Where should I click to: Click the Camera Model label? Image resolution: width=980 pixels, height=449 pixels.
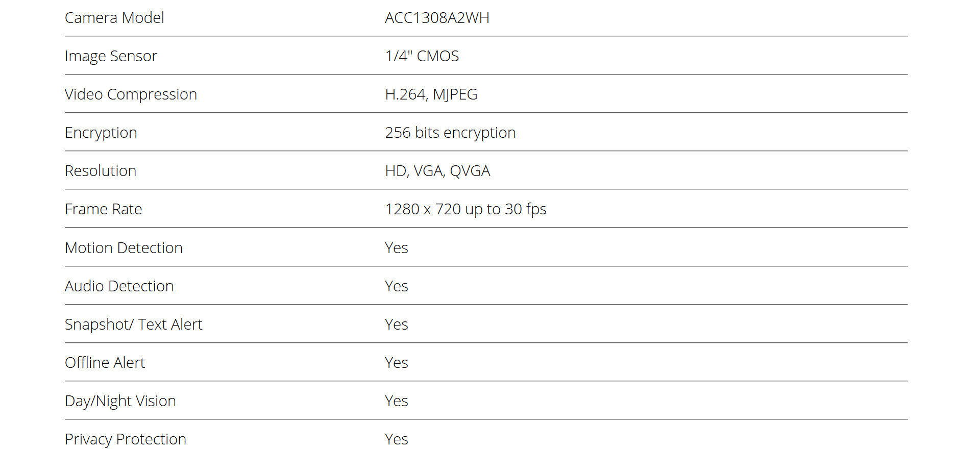tap(114, 18)
